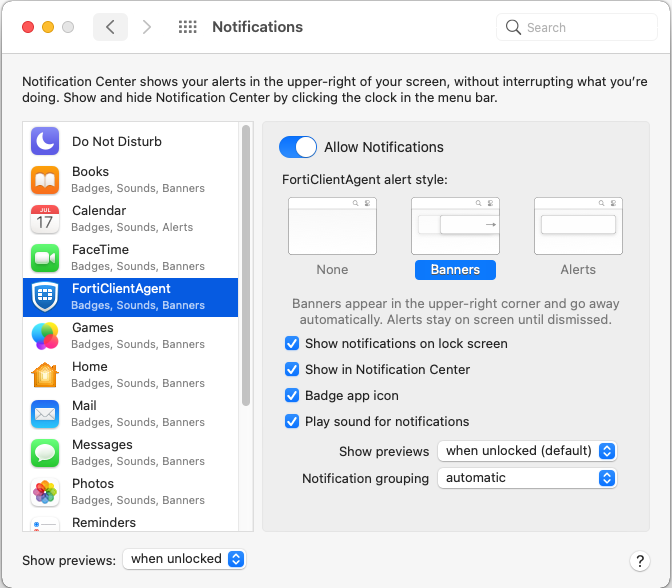The height and width of the screenshot is (588, 672).
Task: Click the help question mark button
Action: point(640,561)
